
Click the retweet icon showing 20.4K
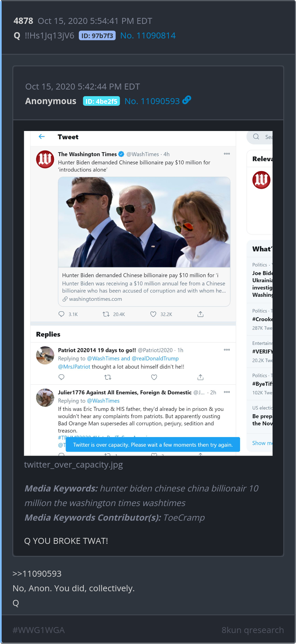(x=106, y=314)
